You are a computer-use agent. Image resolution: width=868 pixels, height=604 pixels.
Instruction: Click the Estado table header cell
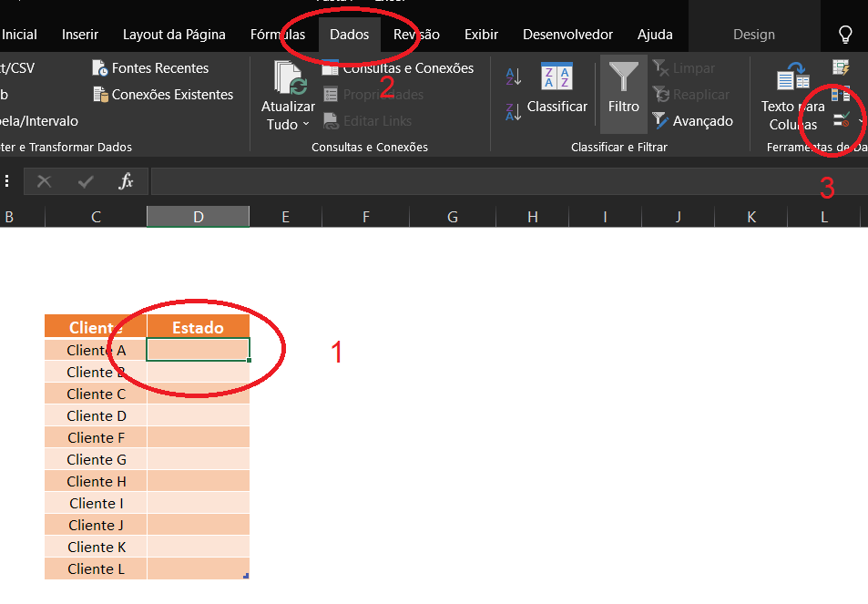coord(199,327)
